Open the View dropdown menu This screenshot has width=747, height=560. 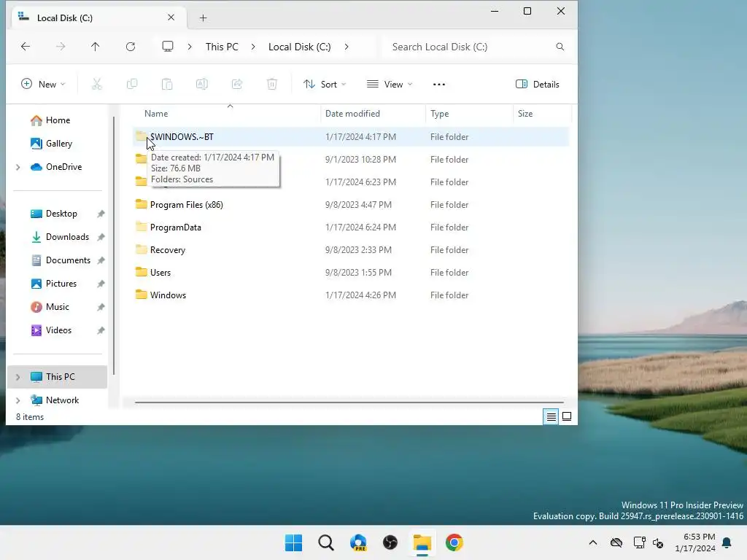click(390, 85)
